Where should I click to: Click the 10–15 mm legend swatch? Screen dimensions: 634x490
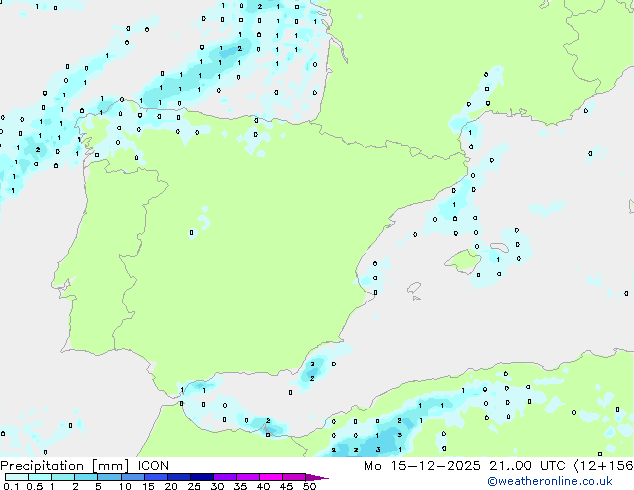[132, 477]
